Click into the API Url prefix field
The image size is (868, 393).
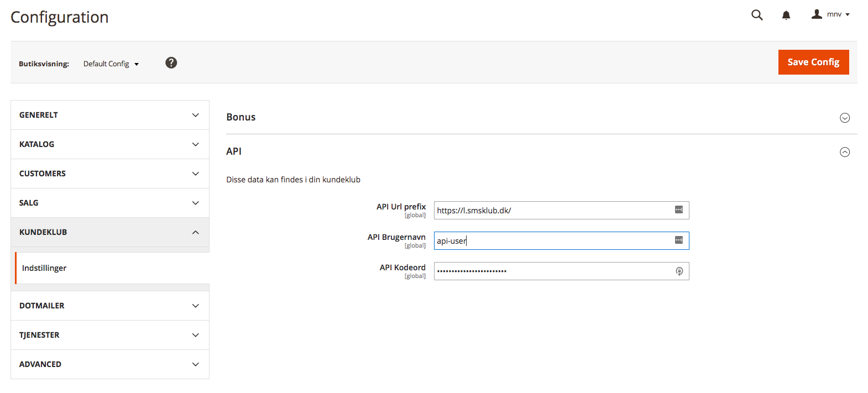tap(561, 210)
